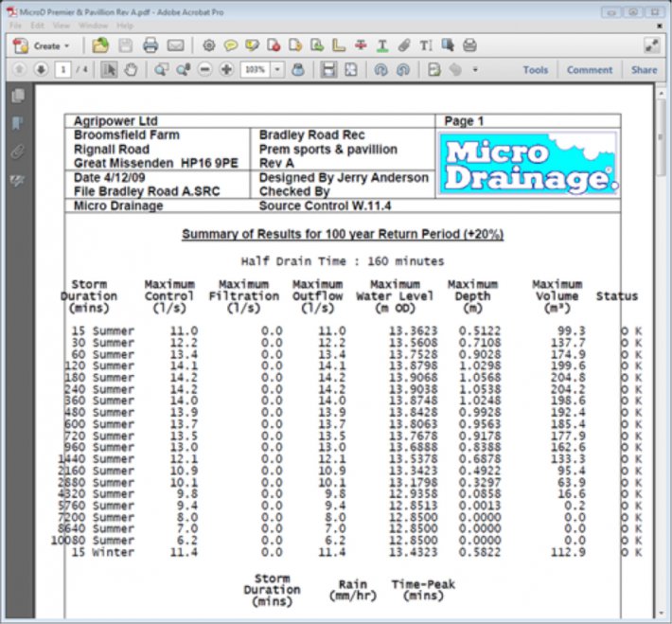
Task: Go to previous page with up arrow
Action: pyautogui.click(x=19, y=69)
